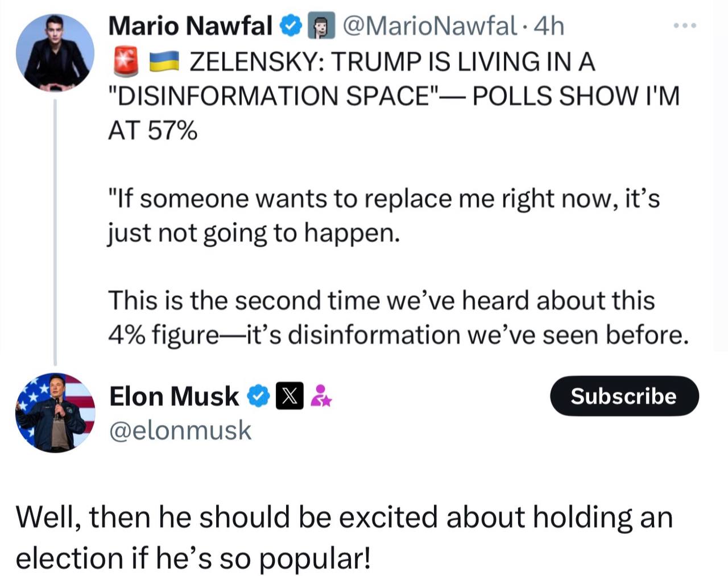Open the @elonmusk handle link
Viewport: 728px width, 576px height.
pyautogui.click(x=180, y=430)
